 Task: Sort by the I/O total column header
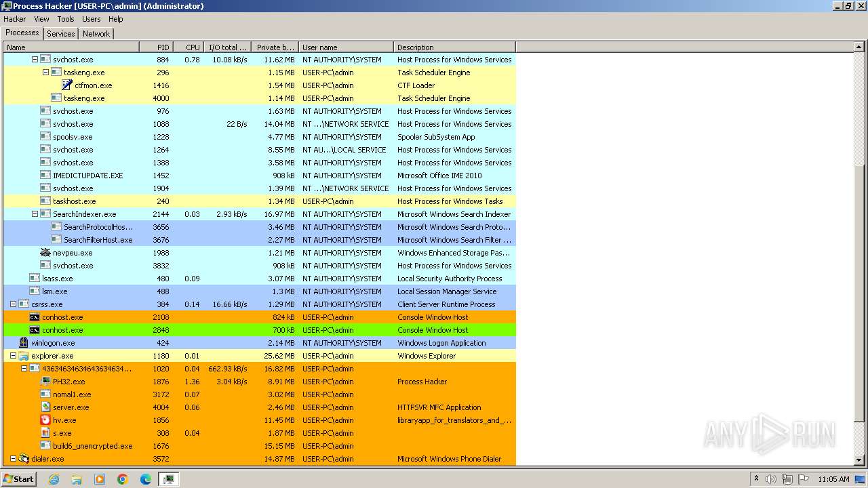coord(226,47)
